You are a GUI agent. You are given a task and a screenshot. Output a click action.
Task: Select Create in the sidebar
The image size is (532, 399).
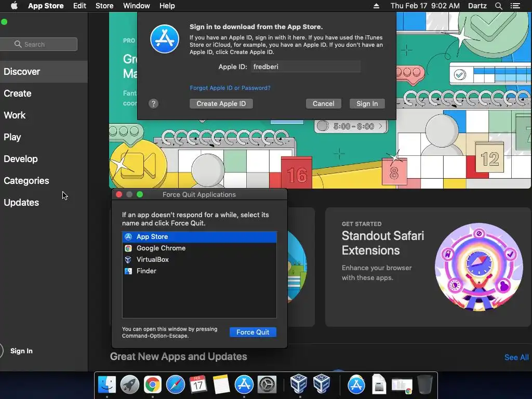coord(44,94)
